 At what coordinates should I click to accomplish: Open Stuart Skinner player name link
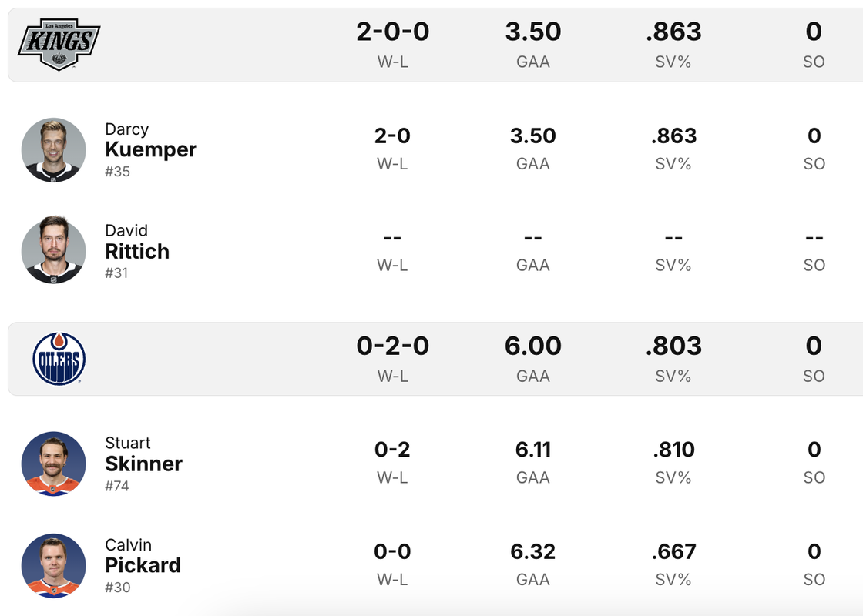143,463
